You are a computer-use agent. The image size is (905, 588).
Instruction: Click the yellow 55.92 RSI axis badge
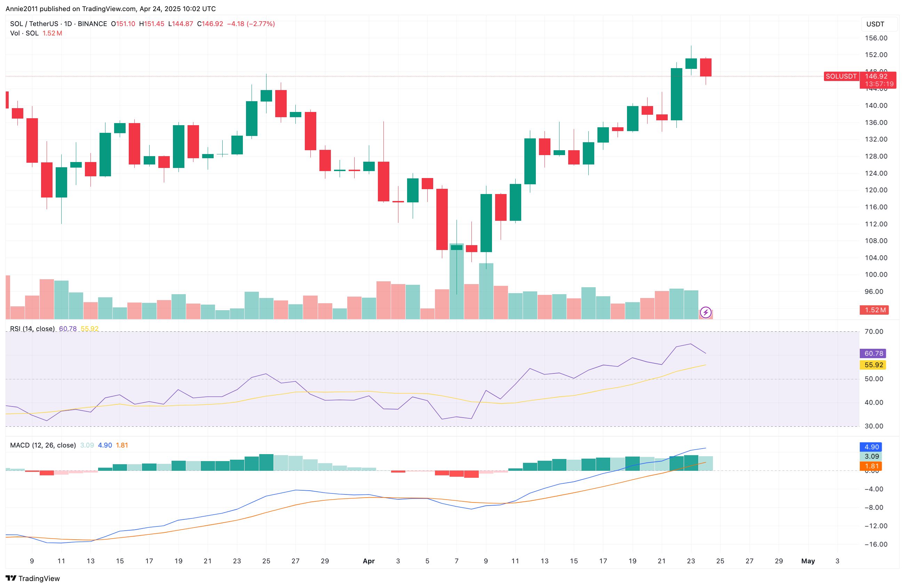(x=873, y=365)
